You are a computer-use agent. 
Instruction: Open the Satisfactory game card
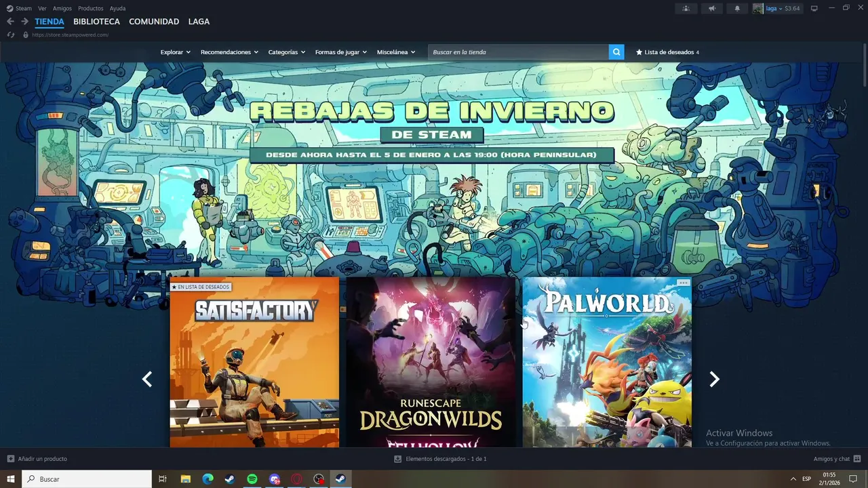point(254,363)
